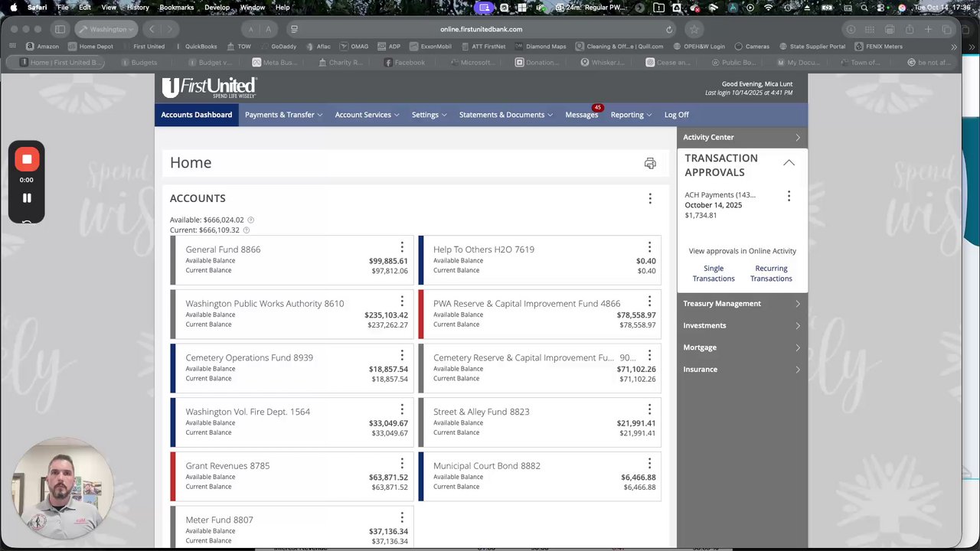This screenshot has height=551, width=980.
Task: Select the Accounts Dashboard tab
Action: tap(197, 115)
